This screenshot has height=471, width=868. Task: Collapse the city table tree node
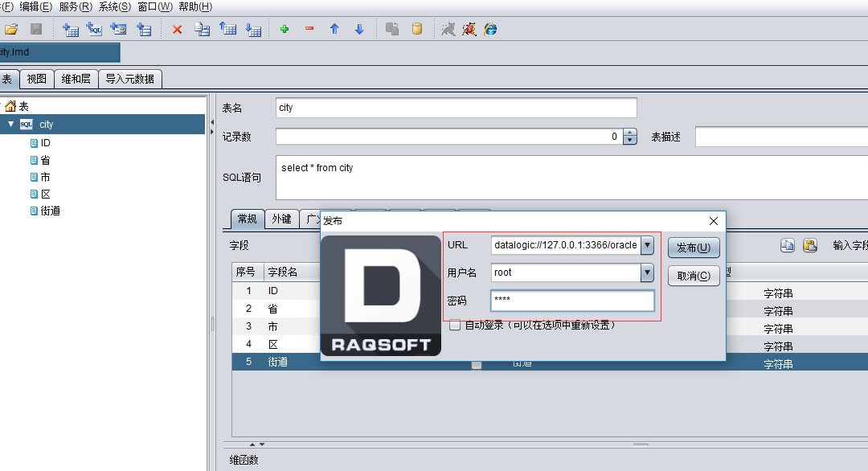coord(11,125)
